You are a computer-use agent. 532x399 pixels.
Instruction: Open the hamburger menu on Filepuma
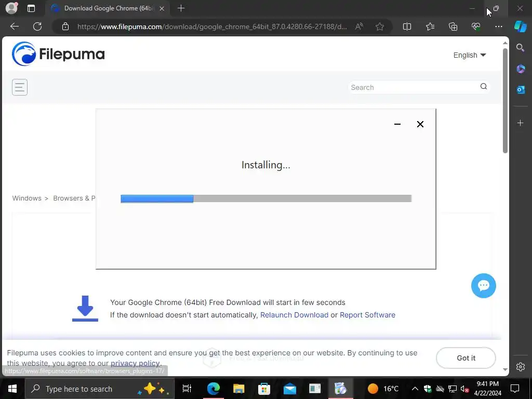tap(20, 87)
